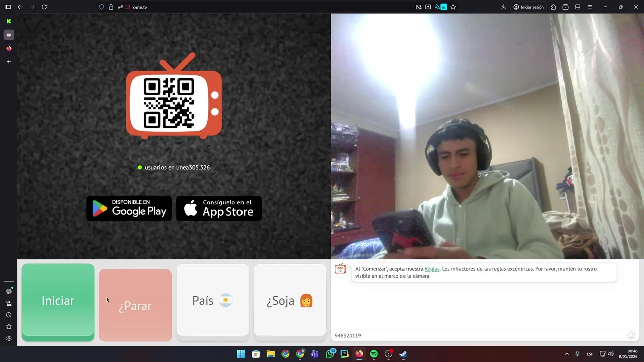Click the green Iniciar button

click(x=58, y=302)
